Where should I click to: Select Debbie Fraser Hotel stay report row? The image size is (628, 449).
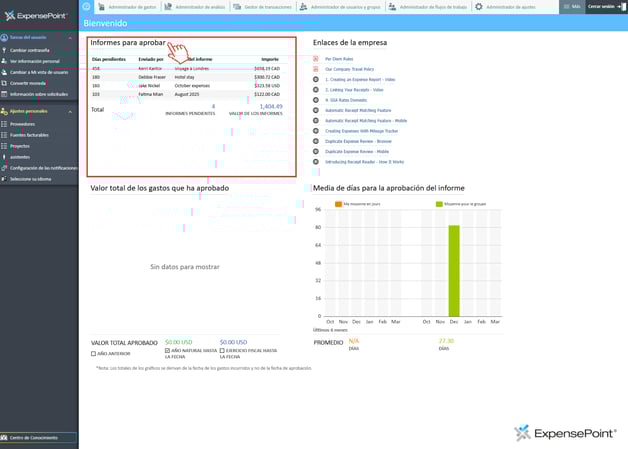point(187,77)
